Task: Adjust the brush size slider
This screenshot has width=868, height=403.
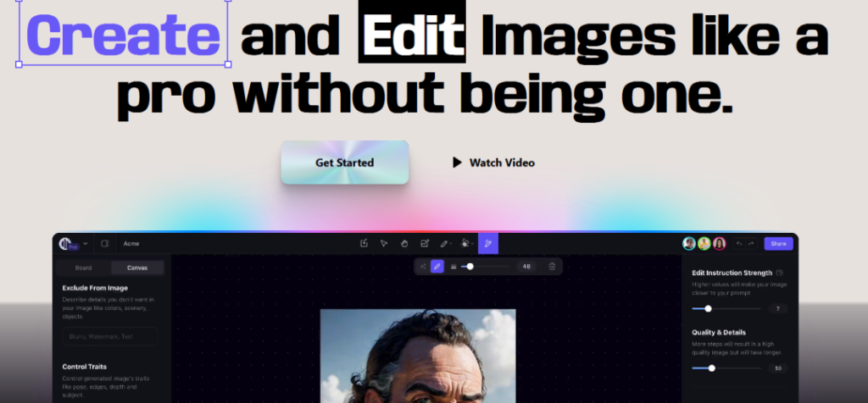Action: coord(486,267)
